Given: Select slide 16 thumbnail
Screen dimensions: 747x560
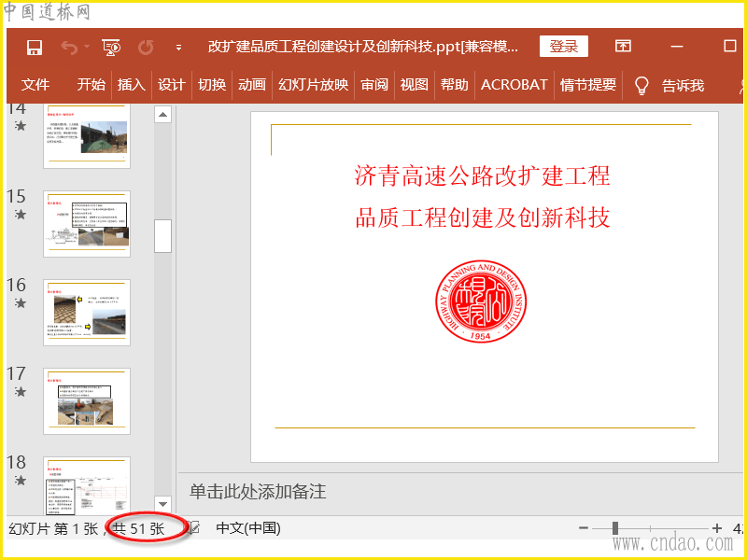Looking at the screenshot, I should click(x=87, y=313).
